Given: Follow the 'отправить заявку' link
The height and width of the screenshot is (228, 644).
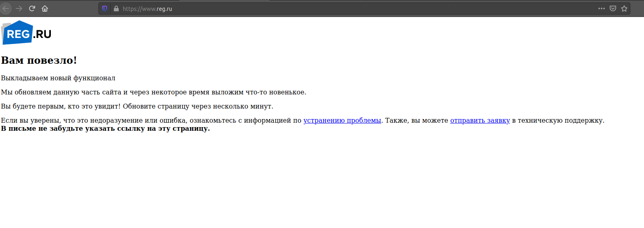Looking at the screenshot, I should coord(480,120).
